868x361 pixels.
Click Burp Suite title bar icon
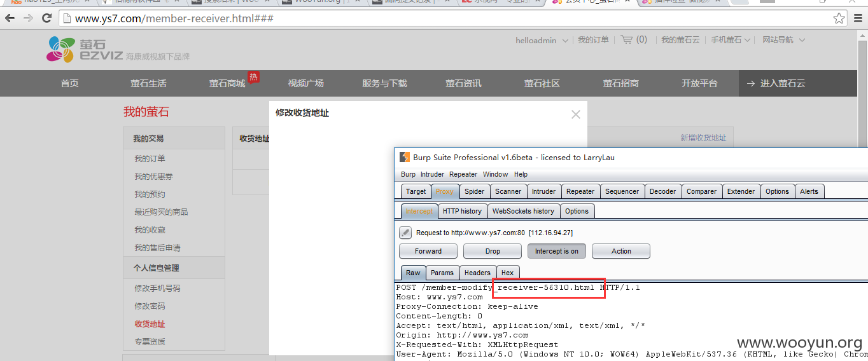pyautogui.click(x=404, y=157)
